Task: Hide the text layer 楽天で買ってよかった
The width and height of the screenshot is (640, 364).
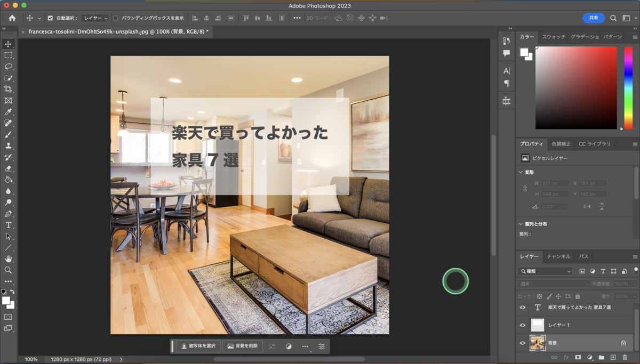Action: 523,308
